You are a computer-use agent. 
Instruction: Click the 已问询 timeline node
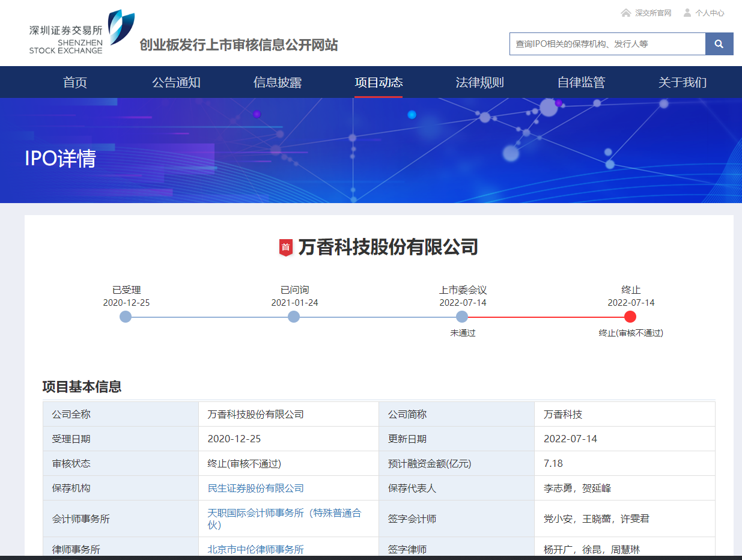[x=294, y=317]
